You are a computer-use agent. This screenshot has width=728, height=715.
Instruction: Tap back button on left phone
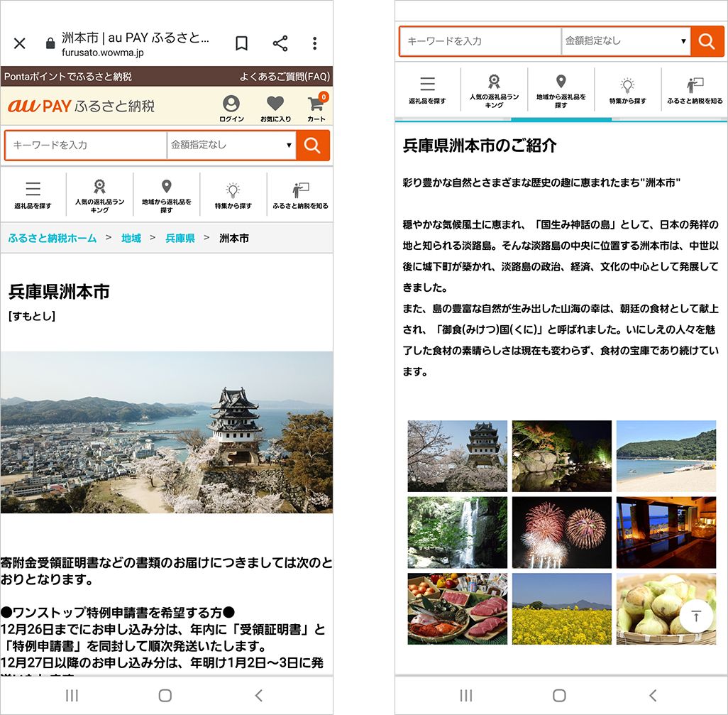259,695
